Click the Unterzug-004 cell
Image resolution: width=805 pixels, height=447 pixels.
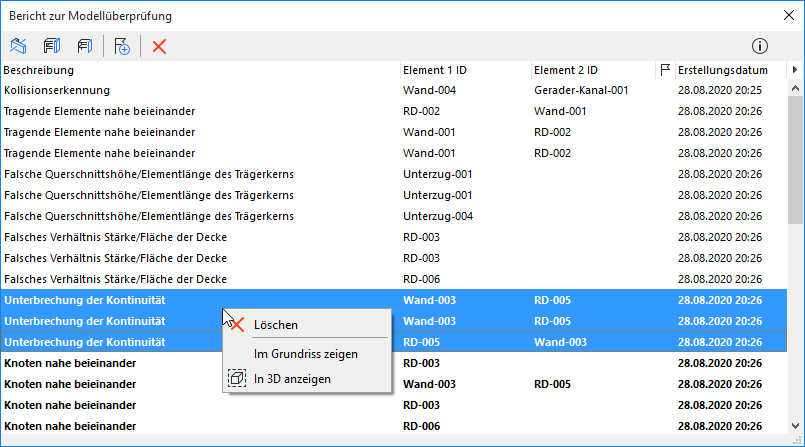(x=438, y=216)
